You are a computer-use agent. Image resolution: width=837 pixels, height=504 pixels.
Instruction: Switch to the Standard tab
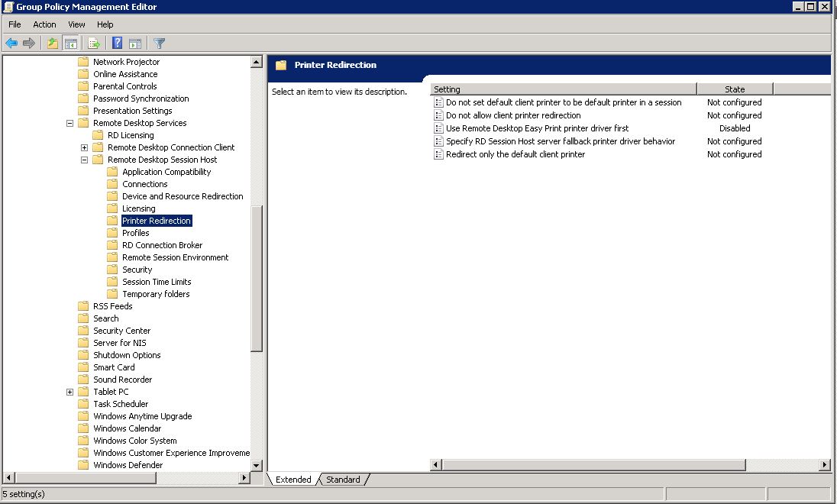[x=343, y=480]
